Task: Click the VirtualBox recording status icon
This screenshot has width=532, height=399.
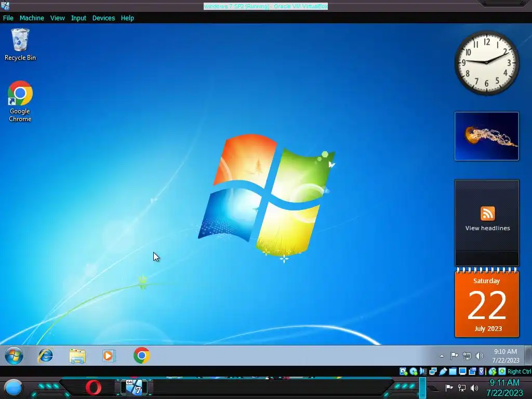Action: pyautogui.click(x=472, y=371)
